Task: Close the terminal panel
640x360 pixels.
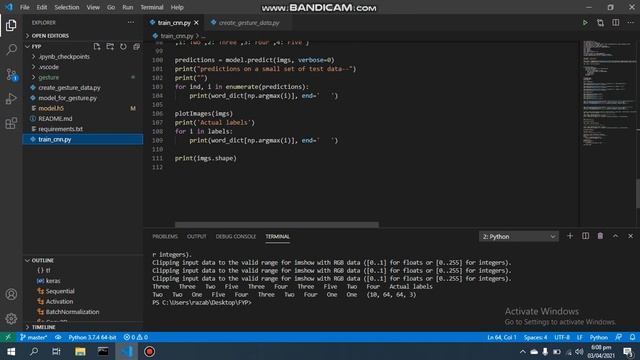Action: (631, 236)
